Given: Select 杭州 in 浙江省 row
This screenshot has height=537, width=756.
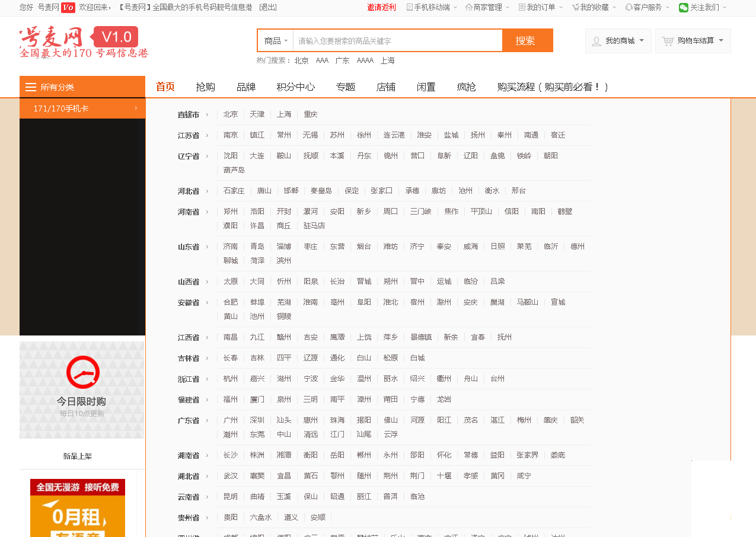Looking at the screenshot, I should [x=231, y=379].
